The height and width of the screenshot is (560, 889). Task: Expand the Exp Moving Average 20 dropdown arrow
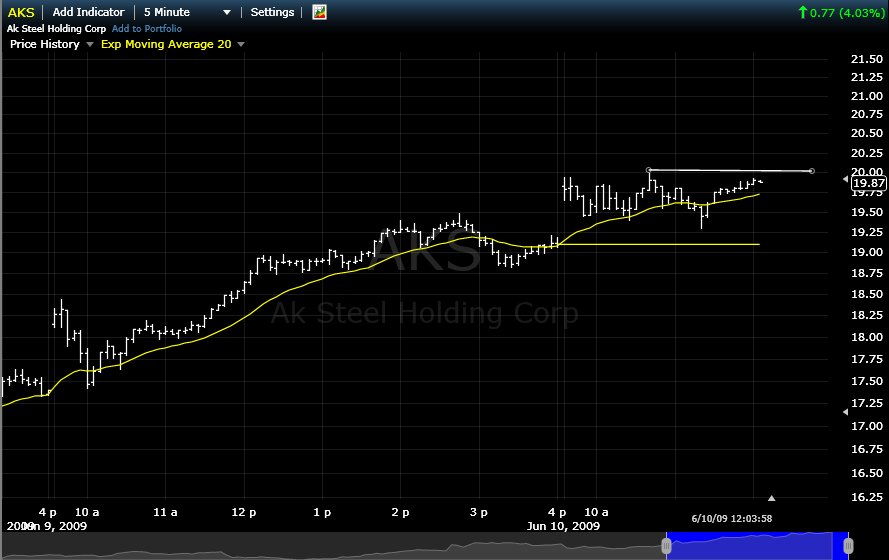click(x=241, y=44)
